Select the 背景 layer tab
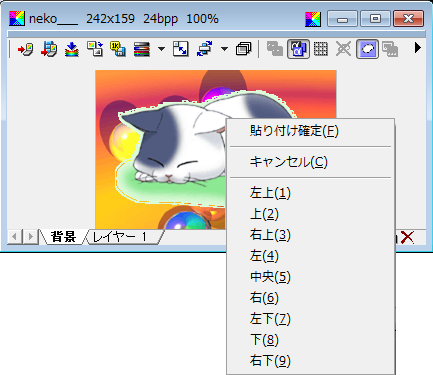Screen dimensions: 433x375 (x=63, y=237)
